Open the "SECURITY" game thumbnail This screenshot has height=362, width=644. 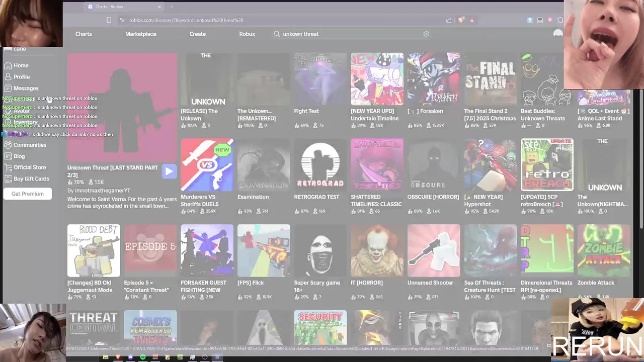pos(320,327)
